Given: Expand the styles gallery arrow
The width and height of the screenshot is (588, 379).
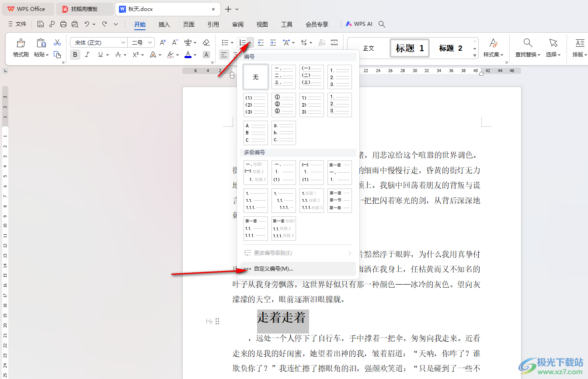Looking at the screenshot, I should tap(475, 55).
